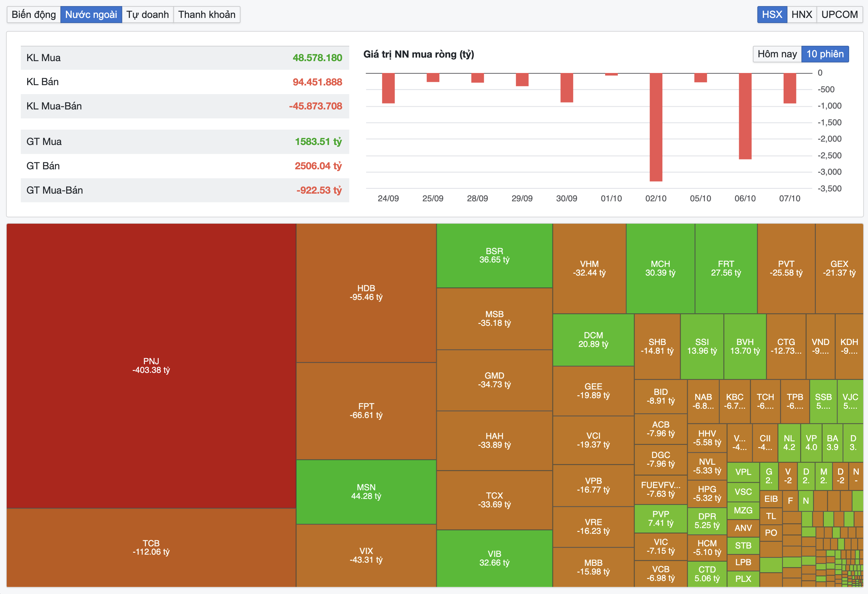Open the HDB -95.46 tỷ tile
868x594 pixels.
[x=366, y=293]
